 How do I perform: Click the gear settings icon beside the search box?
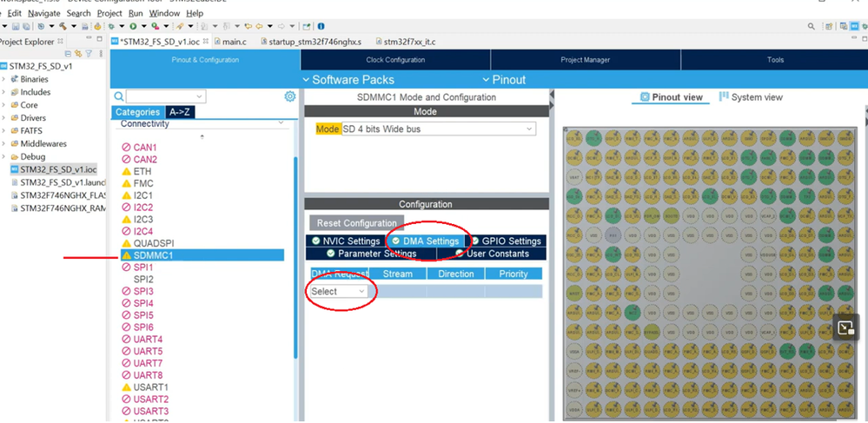(290, 97)
